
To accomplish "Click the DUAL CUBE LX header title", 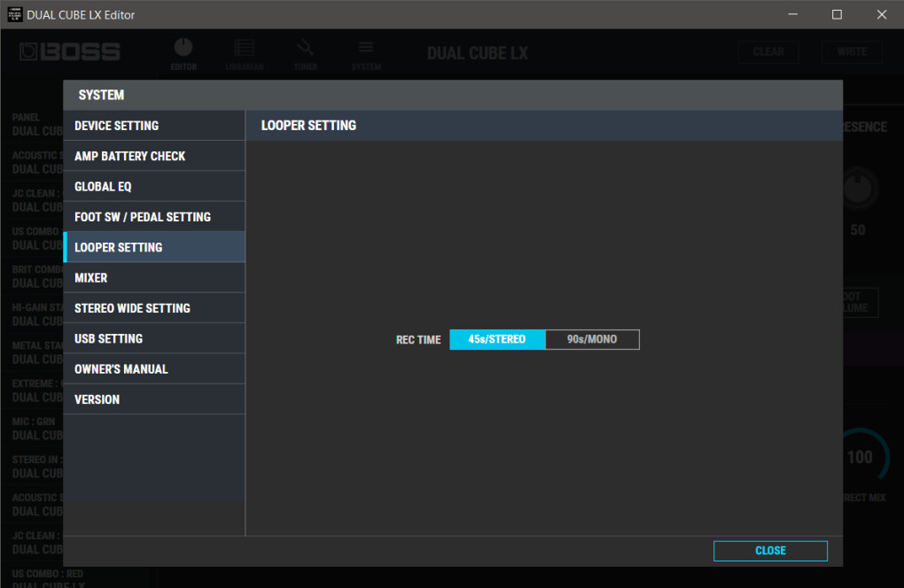I will pyautogui.click(x=478, y=53).
